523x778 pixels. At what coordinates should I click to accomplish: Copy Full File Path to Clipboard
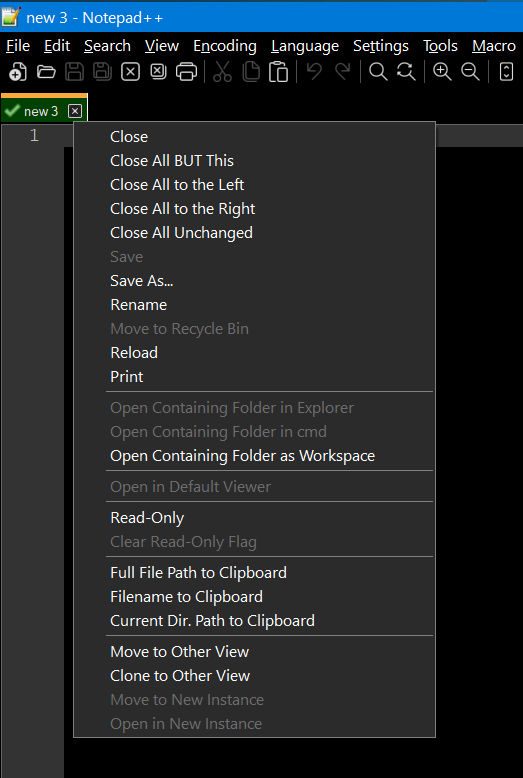coord(255,573)
